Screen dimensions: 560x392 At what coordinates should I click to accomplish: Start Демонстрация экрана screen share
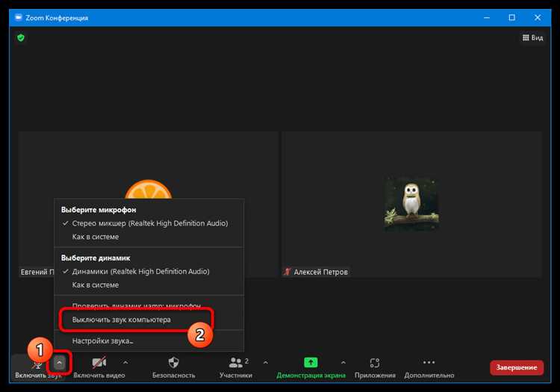click(311, 363)
